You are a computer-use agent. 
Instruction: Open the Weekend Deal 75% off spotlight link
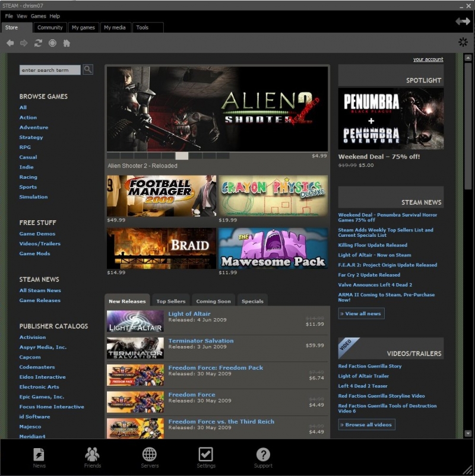point(379,157)
